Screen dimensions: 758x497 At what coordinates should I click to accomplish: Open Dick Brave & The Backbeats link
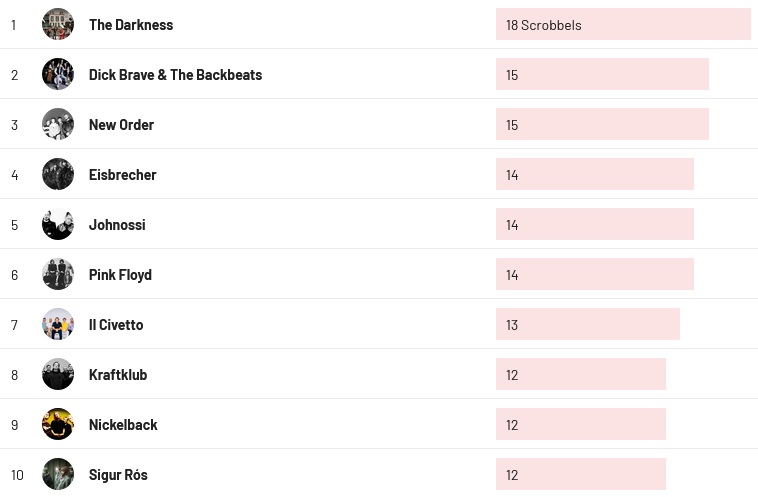click(175, 75)
